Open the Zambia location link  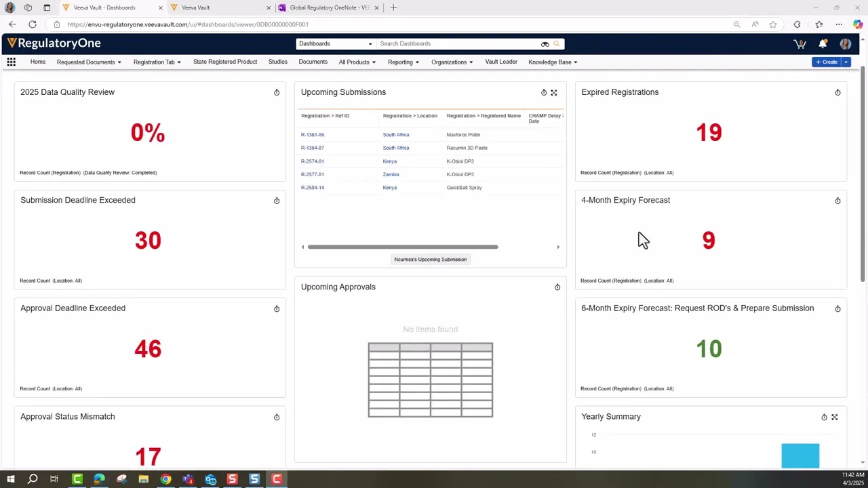coord(391,174)
